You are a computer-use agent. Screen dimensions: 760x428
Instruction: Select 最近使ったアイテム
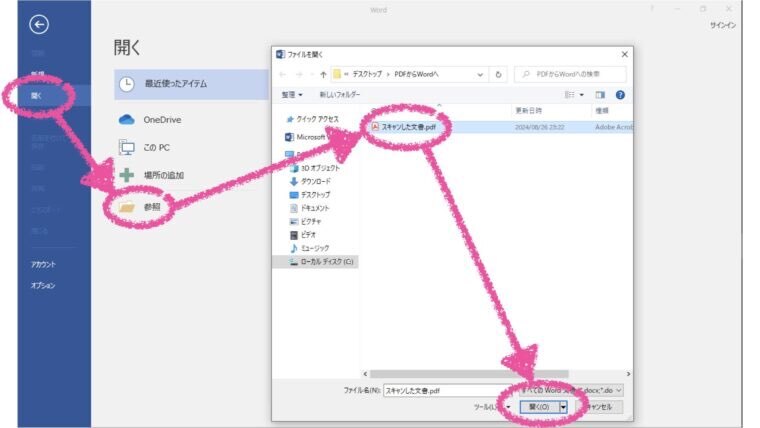click(191, 84)
